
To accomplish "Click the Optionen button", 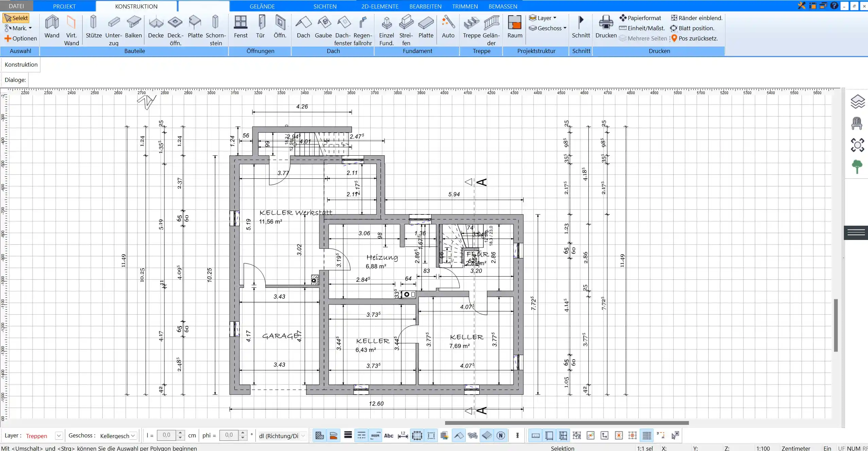I will [x=20, y=38].
